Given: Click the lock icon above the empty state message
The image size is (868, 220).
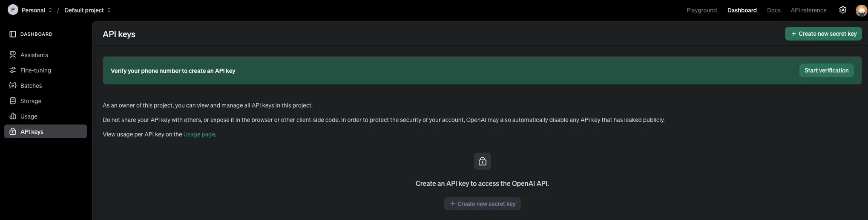Looking at the screenshot, I should pos(482,161).
